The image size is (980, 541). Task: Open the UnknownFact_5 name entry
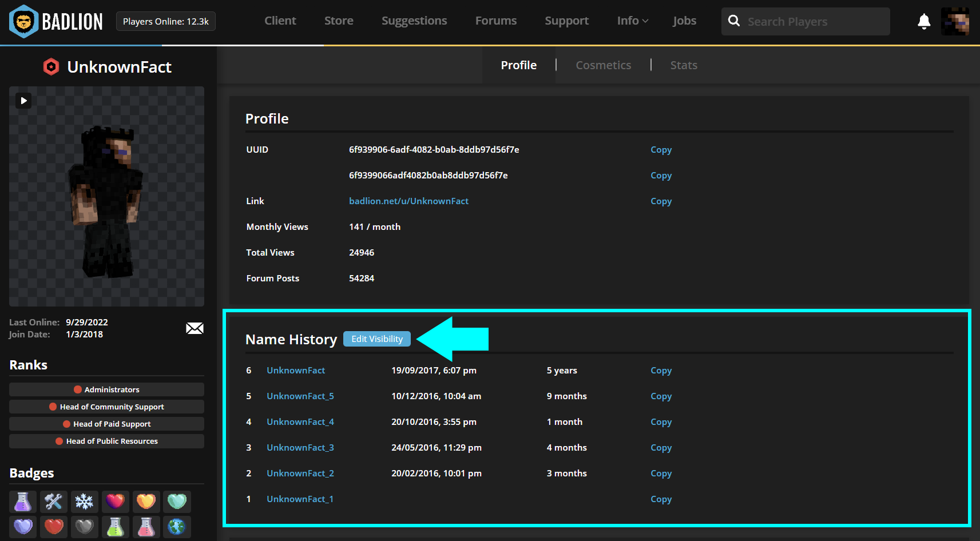(300, 396)
